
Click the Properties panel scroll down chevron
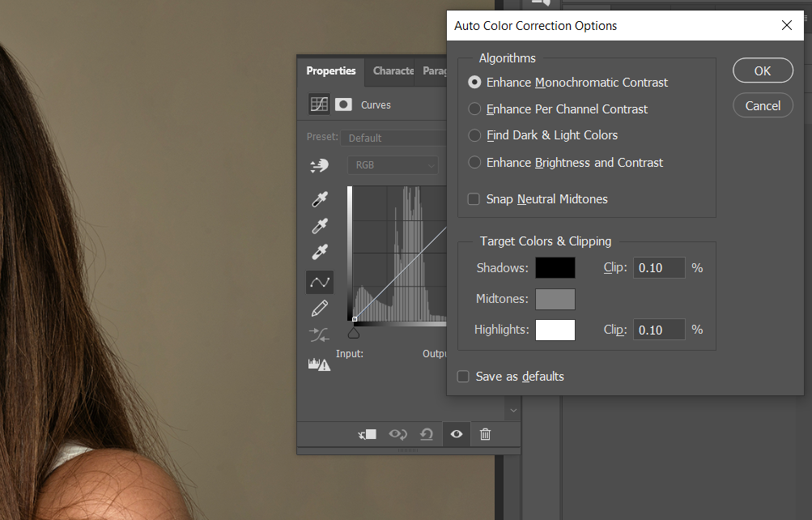pyautogui.click(x=513, y=410)
